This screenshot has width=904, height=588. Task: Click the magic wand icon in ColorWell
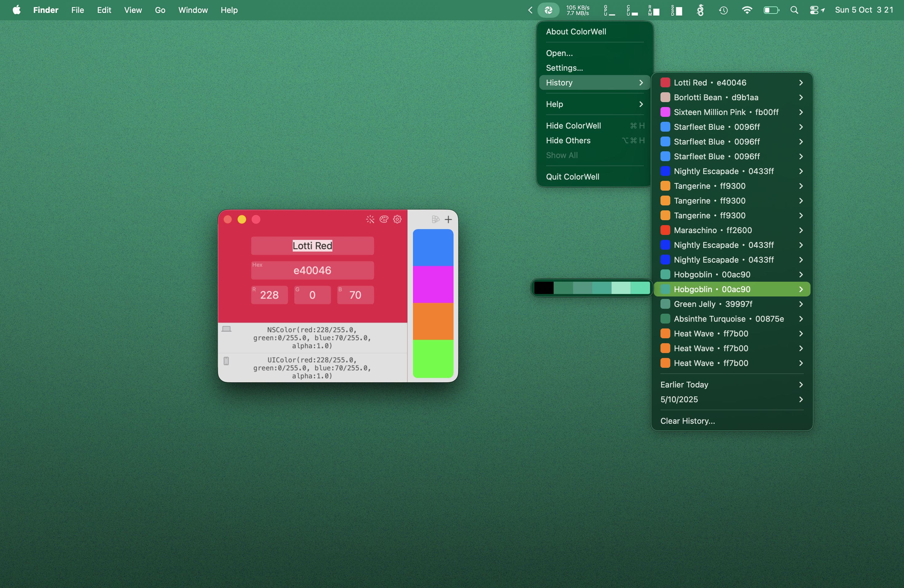[x=370, y=219]
